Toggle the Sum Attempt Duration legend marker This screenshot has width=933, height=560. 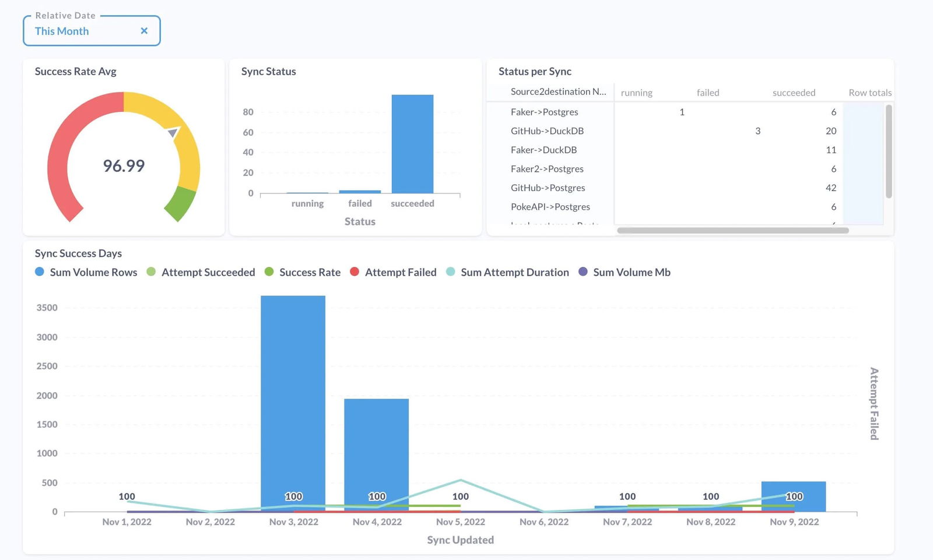pyautogui.click(x=450, y=272)
